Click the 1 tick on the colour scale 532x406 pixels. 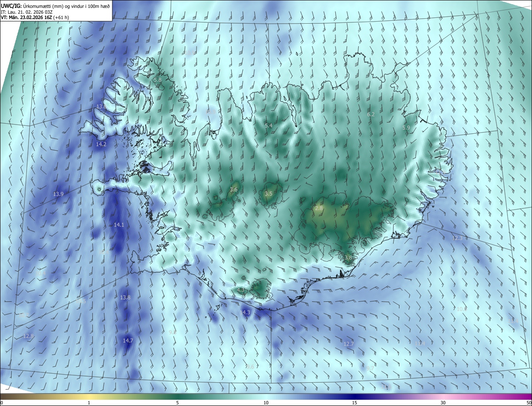pyautogui.click(x=89, y=403)
